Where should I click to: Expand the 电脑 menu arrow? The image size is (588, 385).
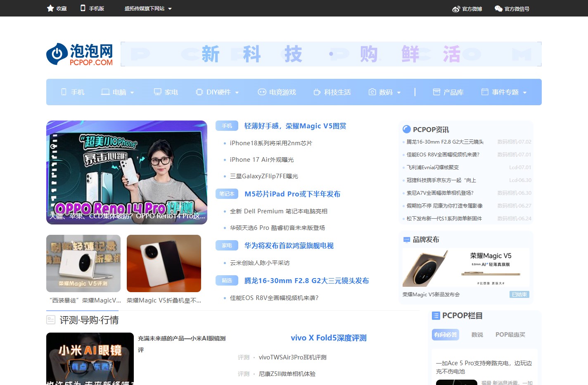click(132, 92)
